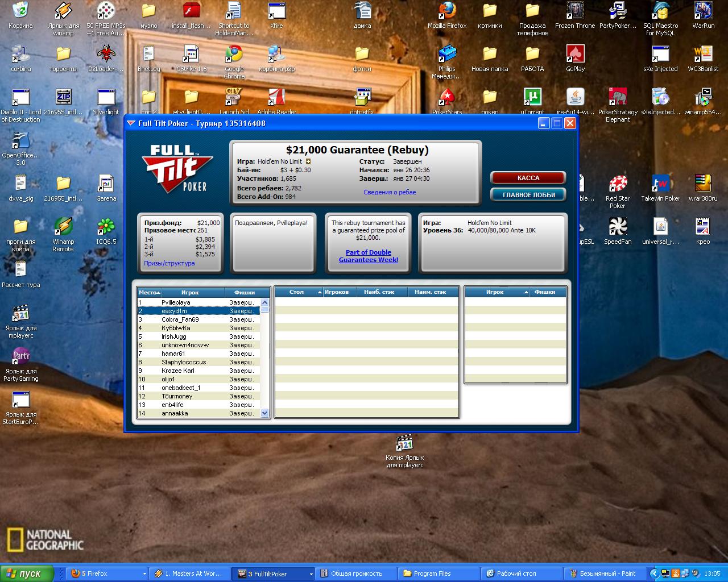
Task: Select the Takewin Poker desktop icon
Action: point(660,184)
